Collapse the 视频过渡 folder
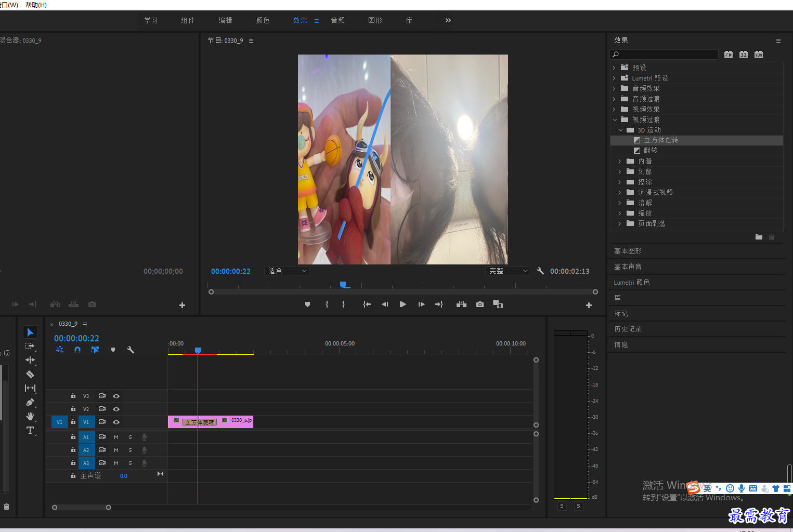This screenshot has width=793, height=532. point(615,119)
